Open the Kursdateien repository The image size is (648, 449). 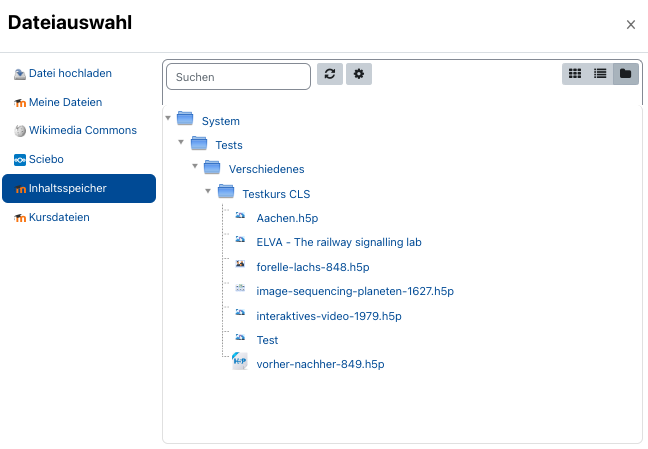59,217
